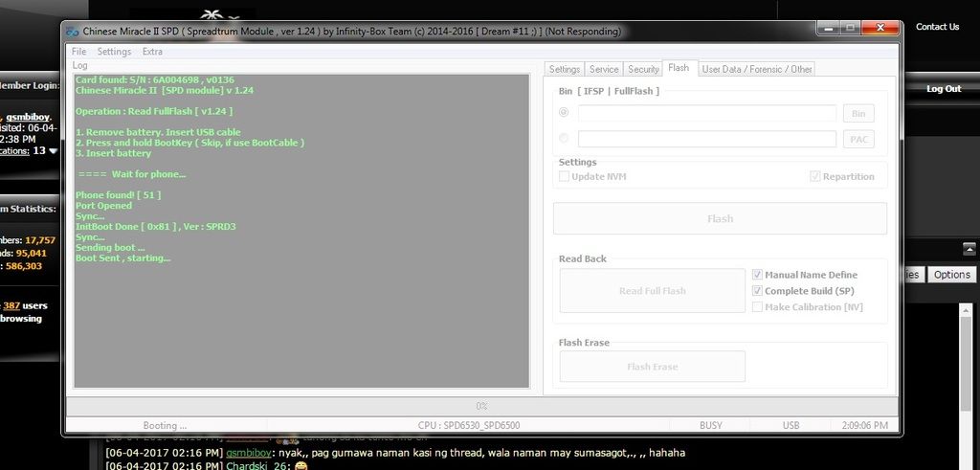Click the Log Out link
The image size is (980, 470).
943,89
